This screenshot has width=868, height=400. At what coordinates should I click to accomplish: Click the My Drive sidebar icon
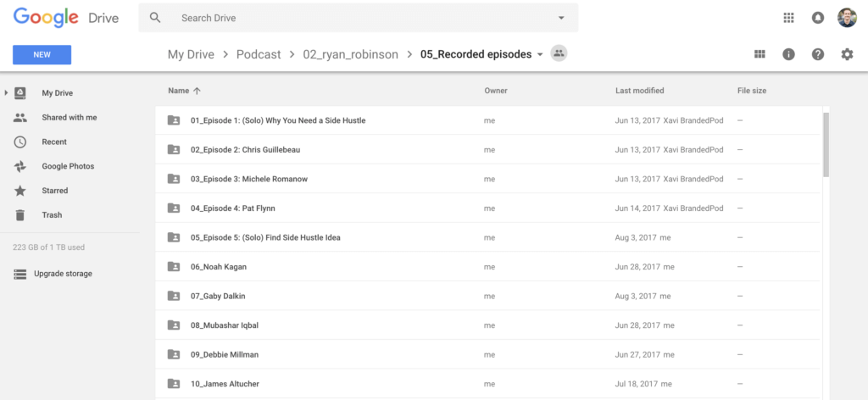[x=20, y=93]
